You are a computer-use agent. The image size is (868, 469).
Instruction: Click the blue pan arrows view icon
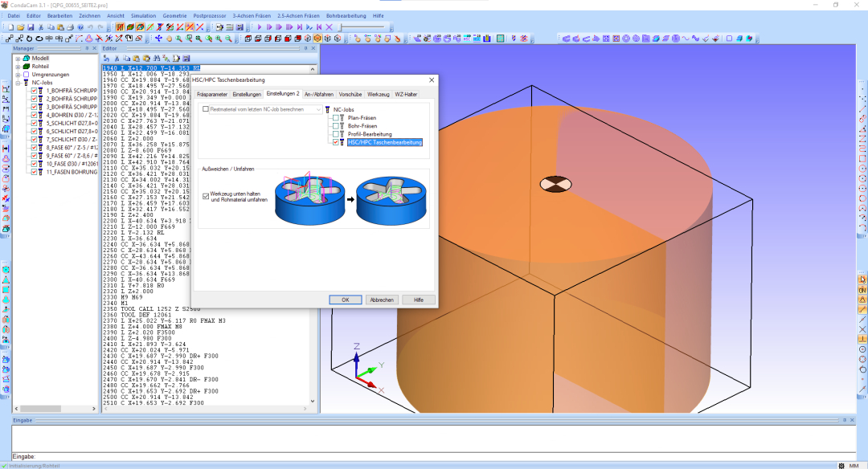point(158,38)
